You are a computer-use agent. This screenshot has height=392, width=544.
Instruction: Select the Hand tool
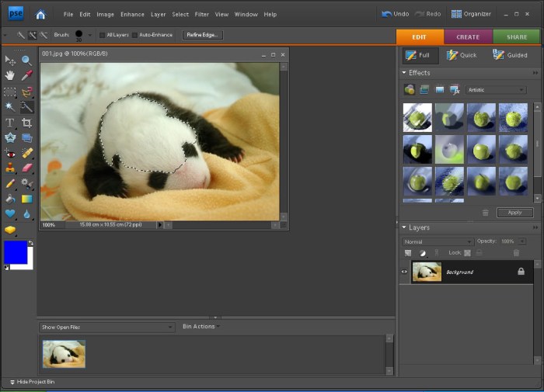[x=10, y=75]
